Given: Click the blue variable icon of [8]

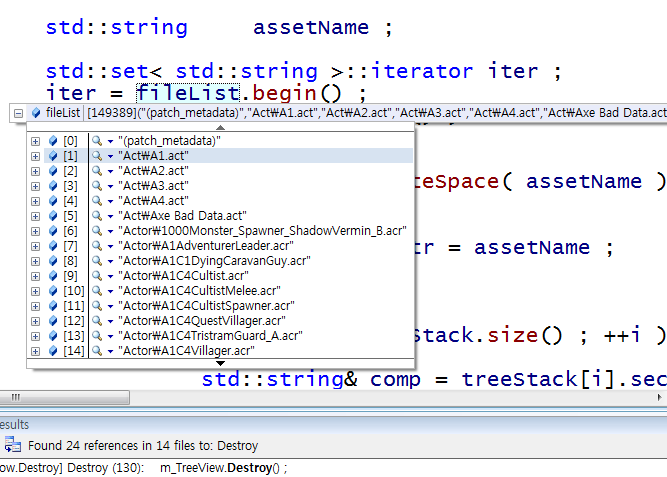Looking at the screenshot, I should coord(53,260).
